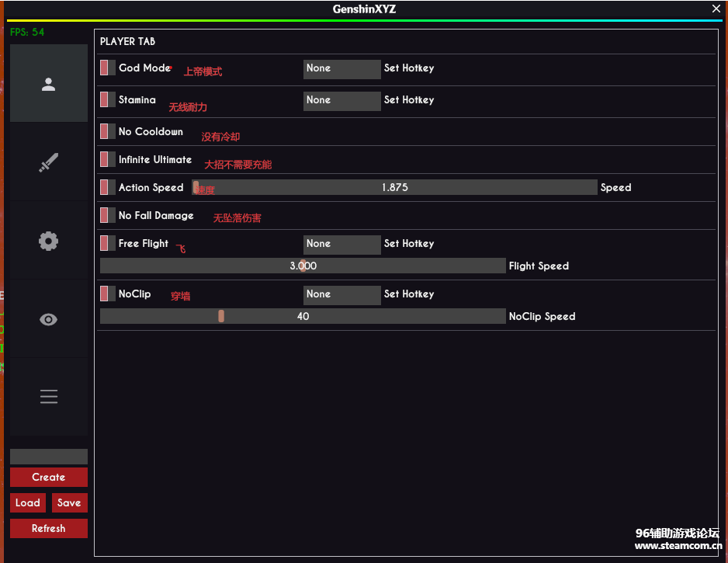728x563 pixels.
Task: Set the God Mode hotkey field
Action: click(342, 69)
